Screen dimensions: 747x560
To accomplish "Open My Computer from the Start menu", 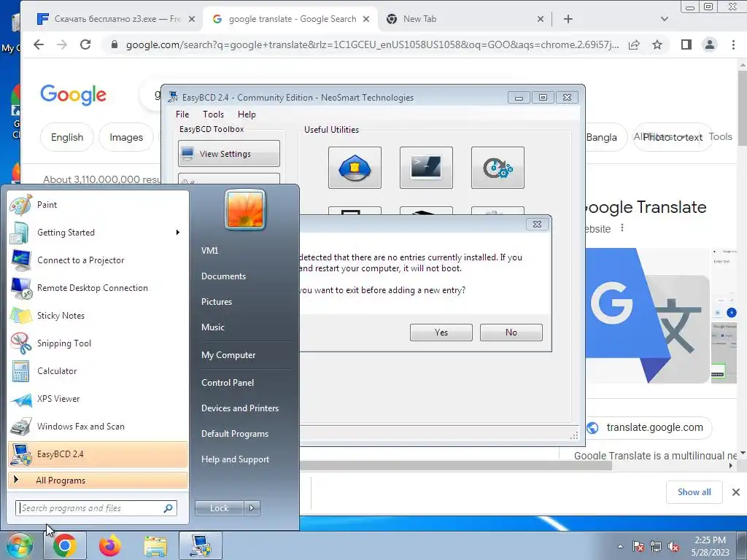I will click(228, 355).
